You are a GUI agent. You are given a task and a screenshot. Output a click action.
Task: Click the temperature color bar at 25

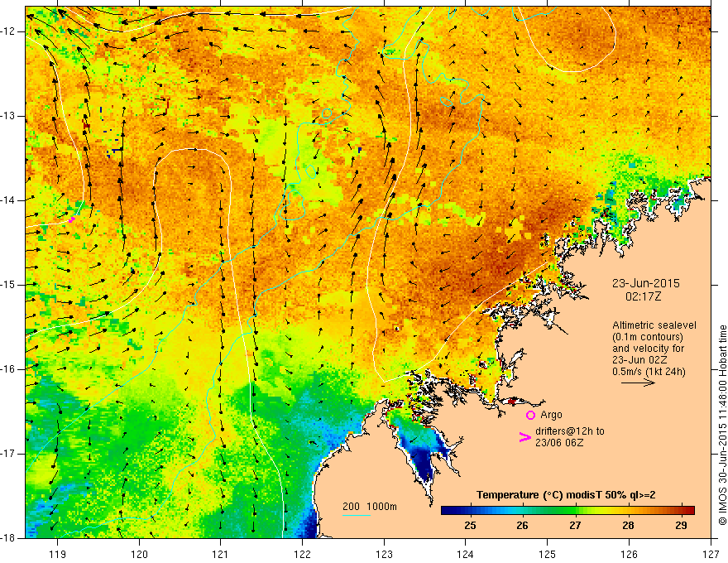coord(471,511)
